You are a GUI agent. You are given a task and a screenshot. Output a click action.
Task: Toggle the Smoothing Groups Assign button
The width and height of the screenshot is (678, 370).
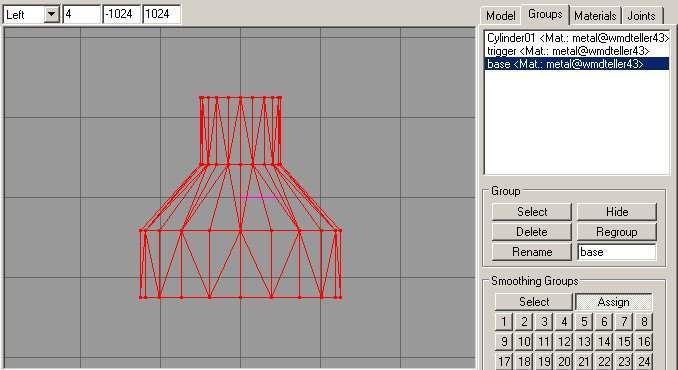[x=614, y=302]
